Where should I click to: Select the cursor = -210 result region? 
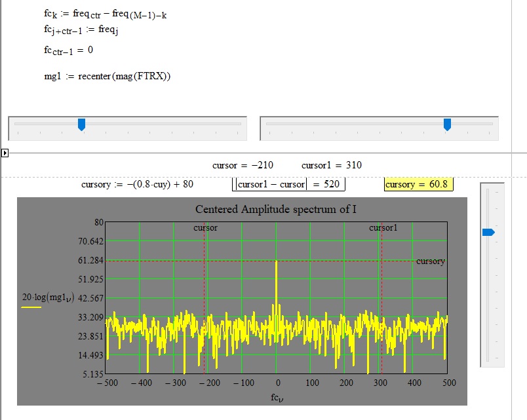click(x=244, y=165)
